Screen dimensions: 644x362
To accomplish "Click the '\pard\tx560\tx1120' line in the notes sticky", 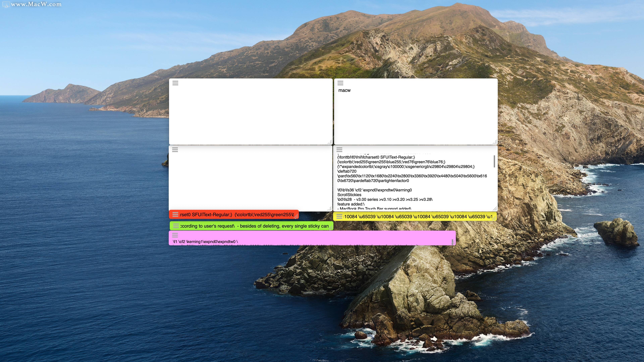I will [x=412, y=176].
